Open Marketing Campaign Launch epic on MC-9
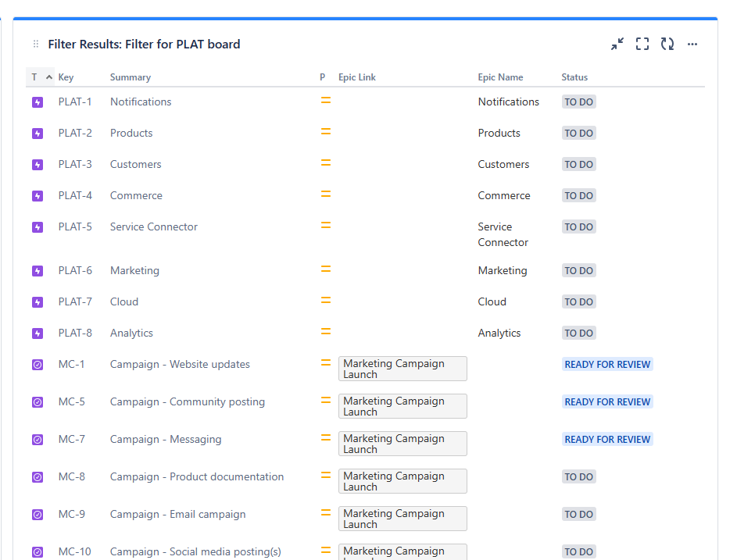The height and width of the screenshot is (560, 737). coord(402,519)
